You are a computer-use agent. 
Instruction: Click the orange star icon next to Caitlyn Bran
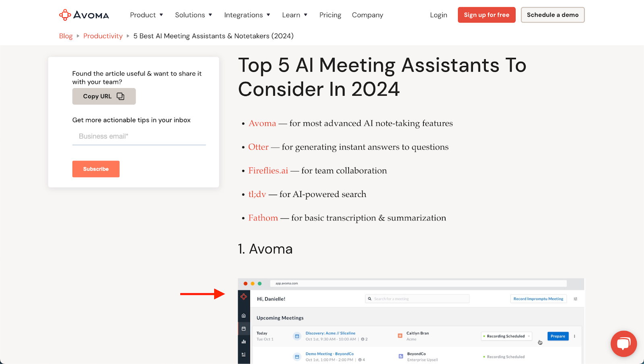[400, 335]
